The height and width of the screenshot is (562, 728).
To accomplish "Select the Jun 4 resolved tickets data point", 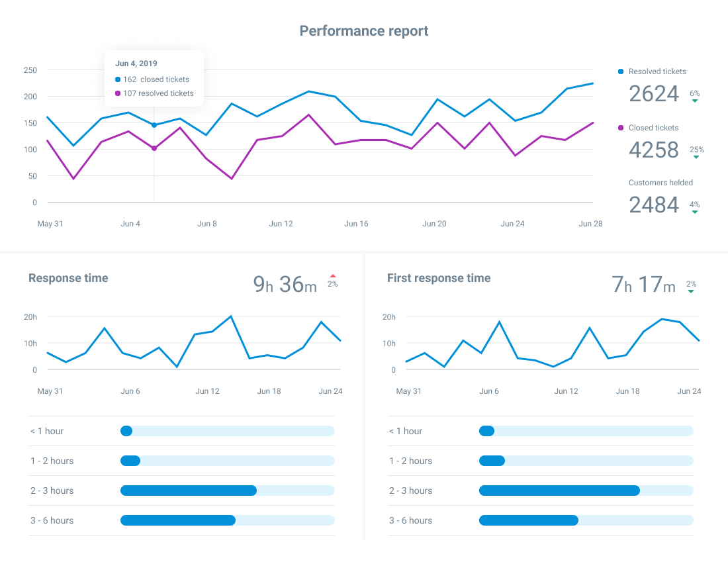I will 154,148.
